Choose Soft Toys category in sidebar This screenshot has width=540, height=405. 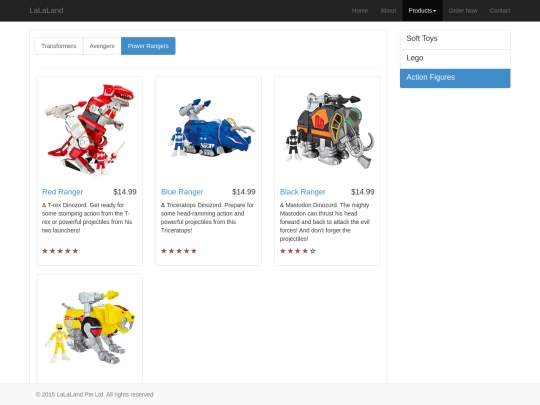tap(455, 40)
